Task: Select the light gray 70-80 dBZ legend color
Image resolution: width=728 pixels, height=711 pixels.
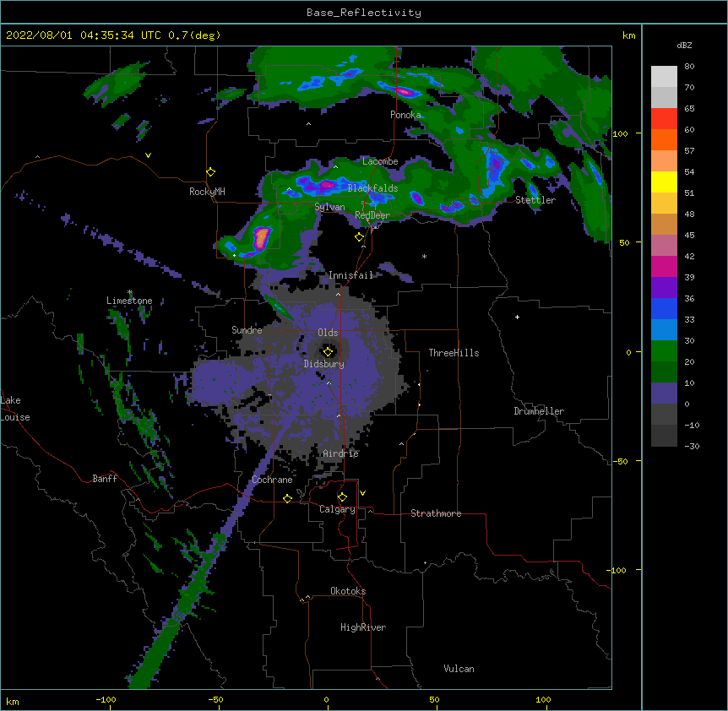Action: tap(664, 76)
